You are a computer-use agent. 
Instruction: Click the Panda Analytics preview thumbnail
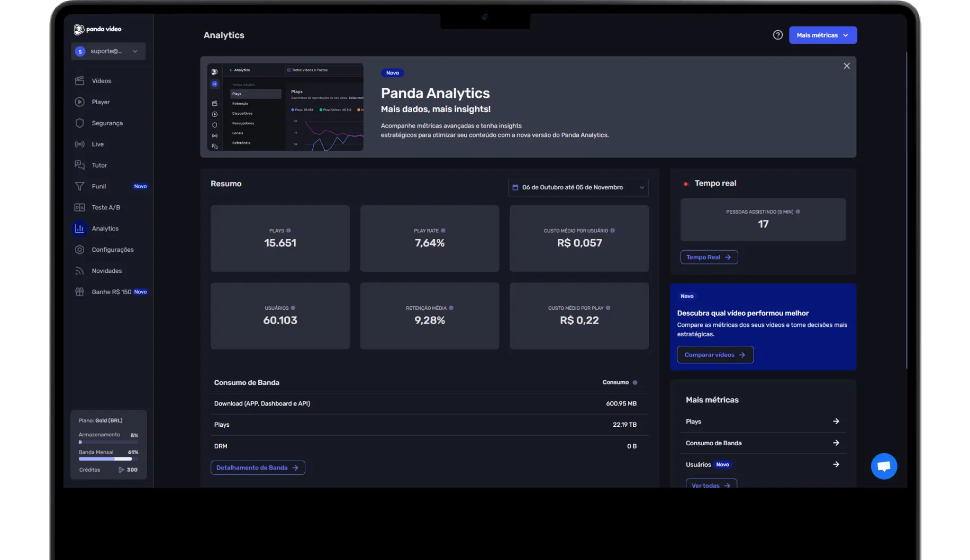(285, 107)
